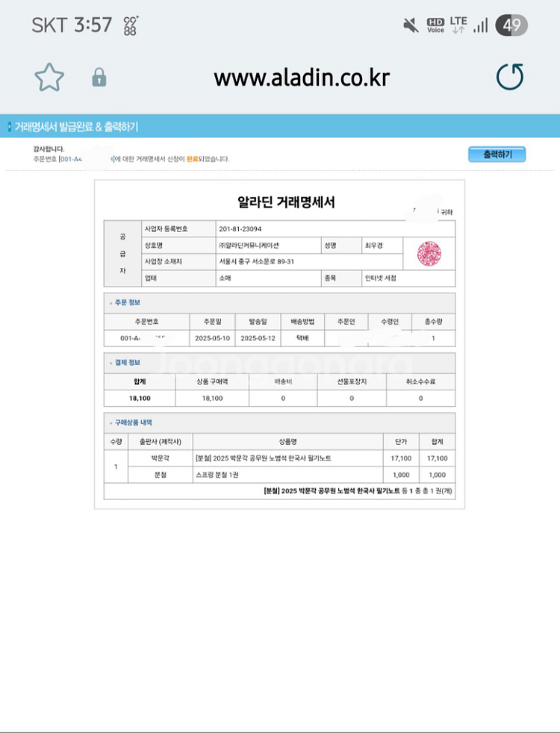Bookmark the page with the star icon
Screen dimensions: 560x733
(x=49, y=77)
